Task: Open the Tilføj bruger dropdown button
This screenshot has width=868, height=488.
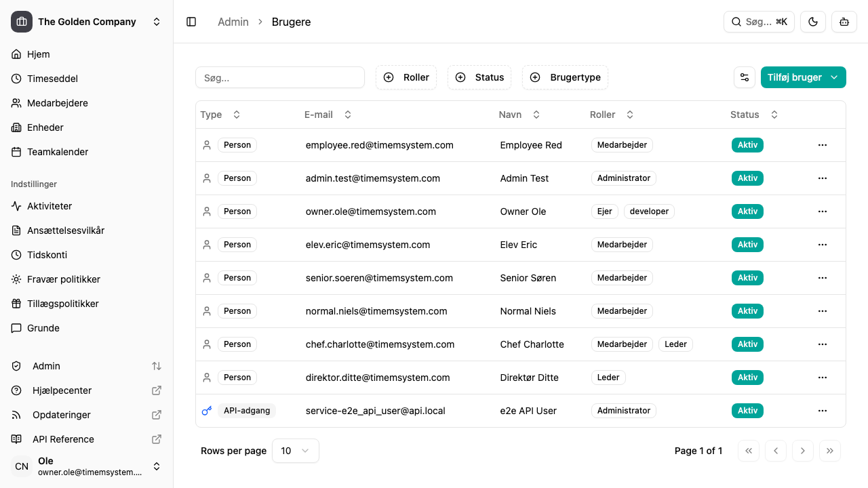Action: [803, 77]
